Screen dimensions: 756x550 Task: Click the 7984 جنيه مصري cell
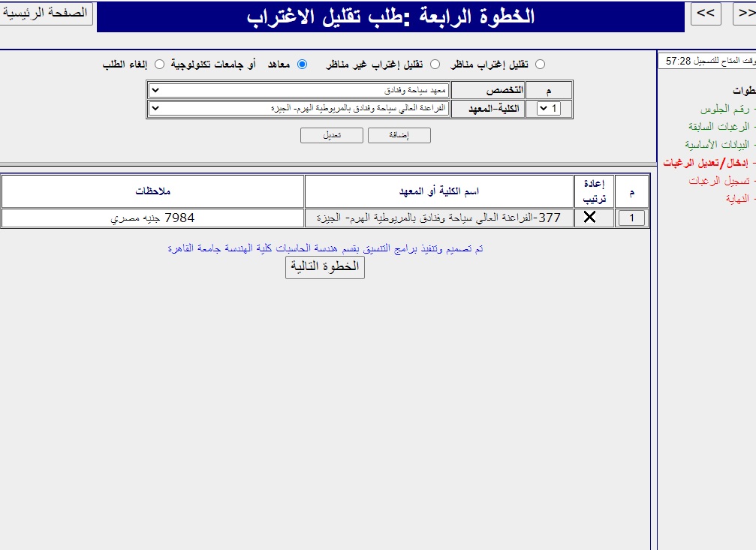152,218
